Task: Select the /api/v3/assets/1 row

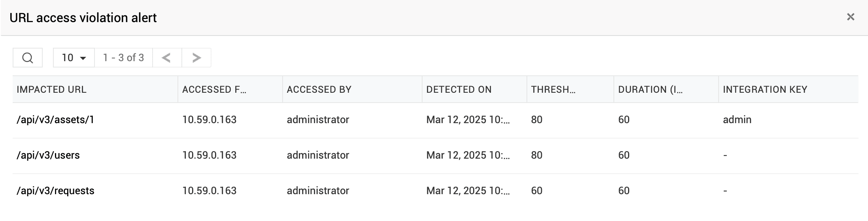Action: point(55,120)
